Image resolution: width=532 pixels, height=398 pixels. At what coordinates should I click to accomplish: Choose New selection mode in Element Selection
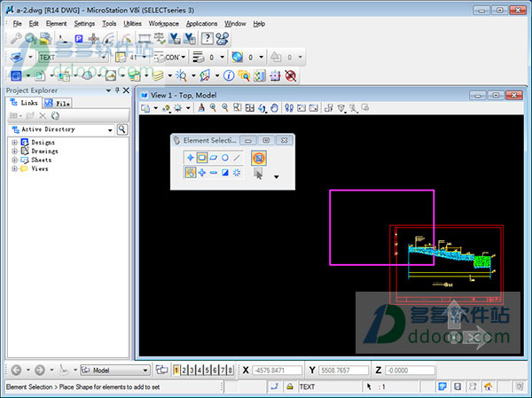tap(191, 173)
